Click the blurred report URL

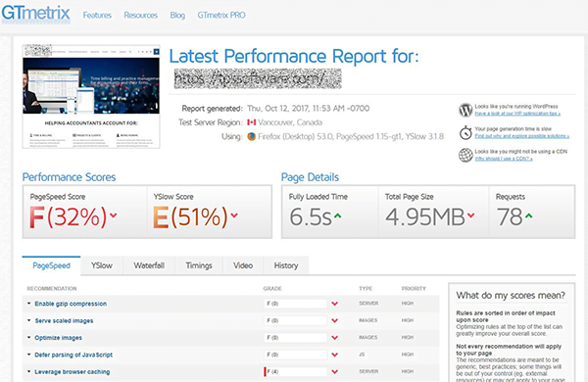coord(258,78)
